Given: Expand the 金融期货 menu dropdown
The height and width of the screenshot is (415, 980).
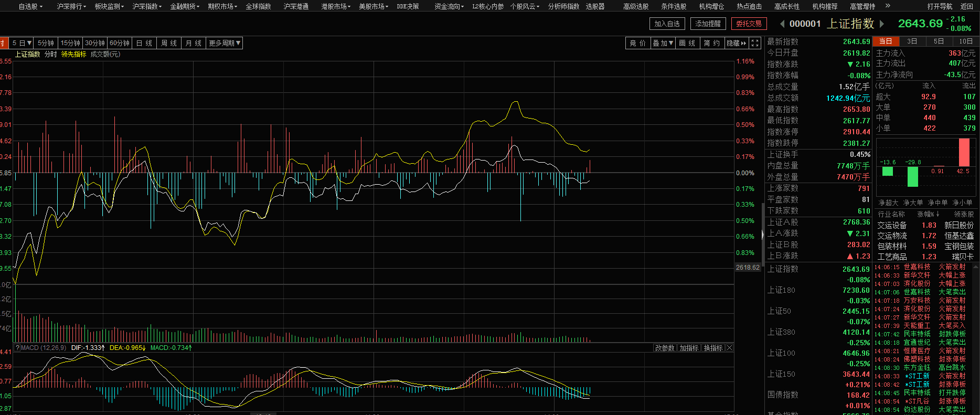Looking at the screenshot, I should click(185, 6).
